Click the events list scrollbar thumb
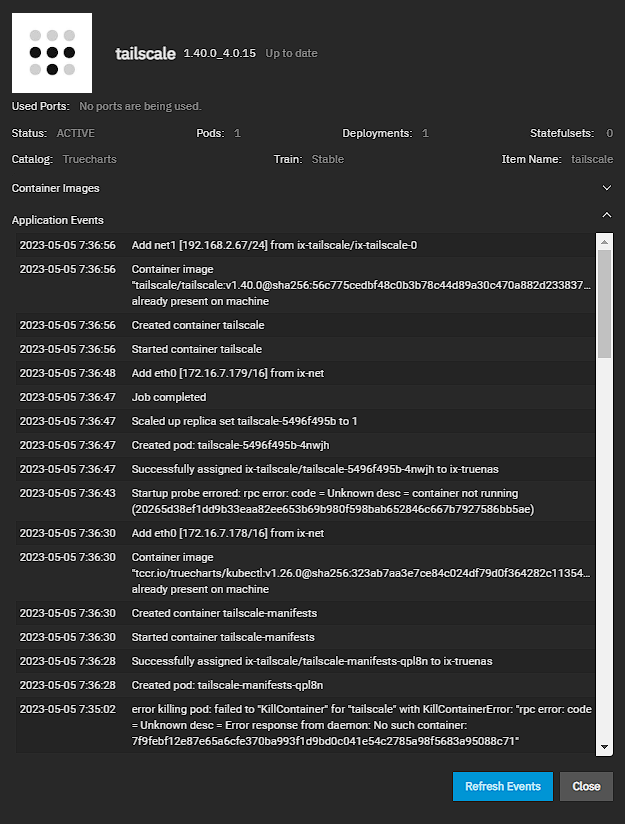 tap(604, 304)
